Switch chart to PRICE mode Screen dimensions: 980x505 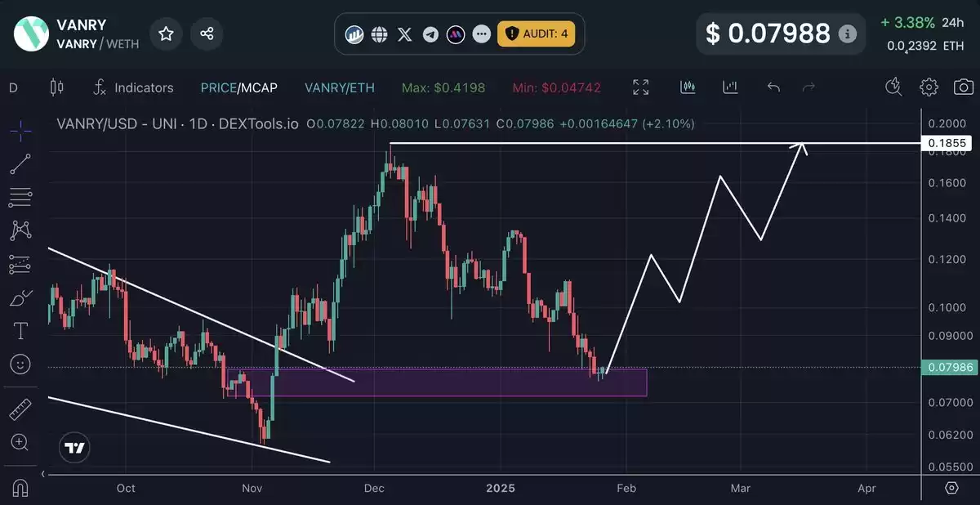click(218, 87)
